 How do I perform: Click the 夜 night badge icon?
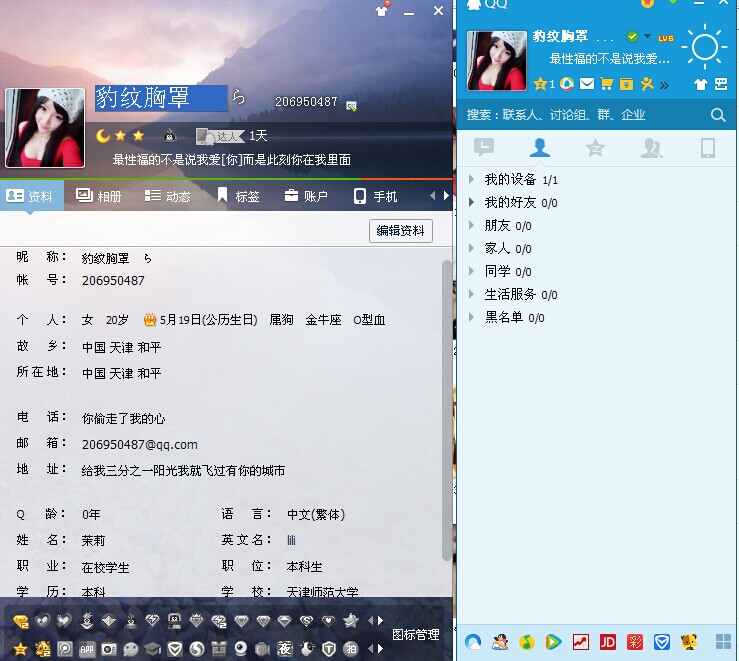click(285, 649)
